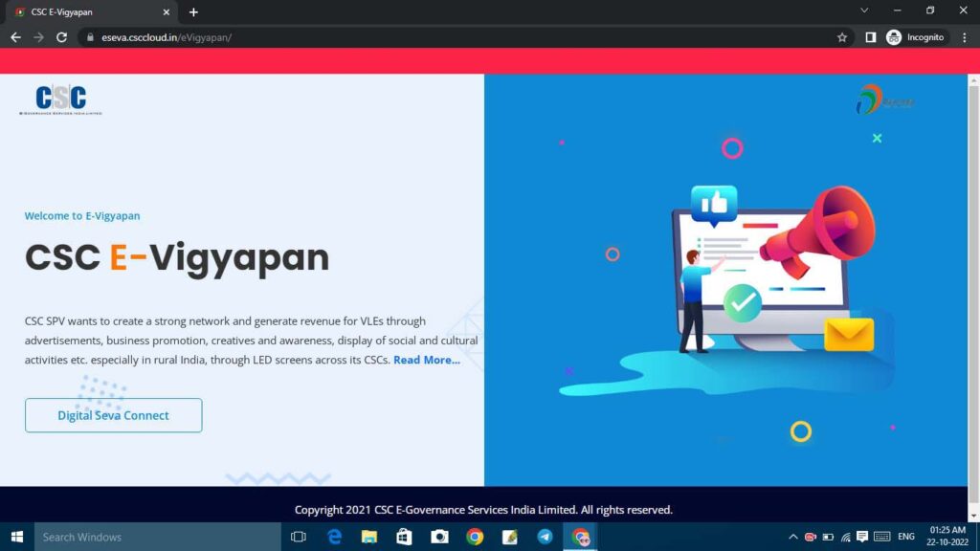The image size is (980, 551).
Task: Click the CSC E-Vigyapan heading
Action: (177, 257)
